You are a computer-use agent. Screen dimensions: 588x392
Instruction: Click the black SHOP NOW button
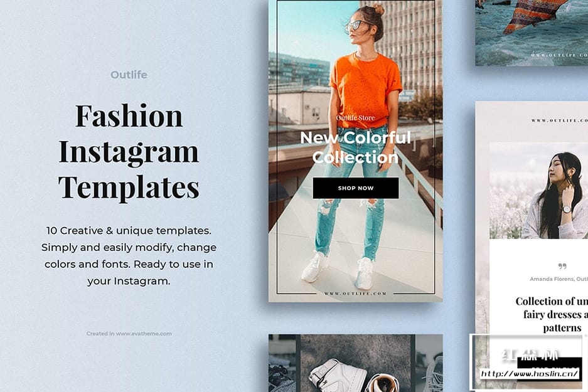(356, 188)
